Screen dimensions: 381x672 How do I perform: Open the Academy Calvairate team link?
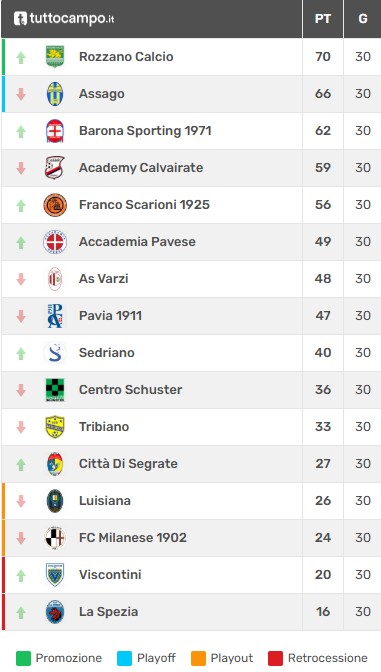point(141,168)
